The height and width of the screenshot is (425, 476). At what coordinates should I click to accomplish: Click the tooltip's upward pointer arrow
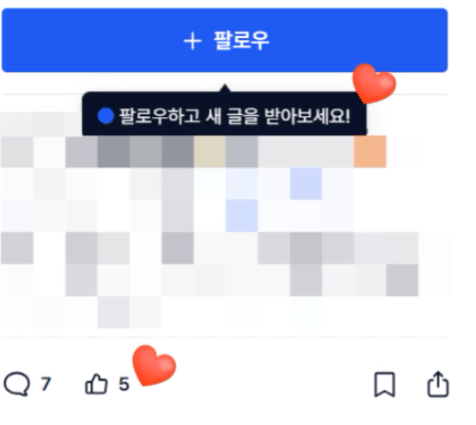(225, 88)
